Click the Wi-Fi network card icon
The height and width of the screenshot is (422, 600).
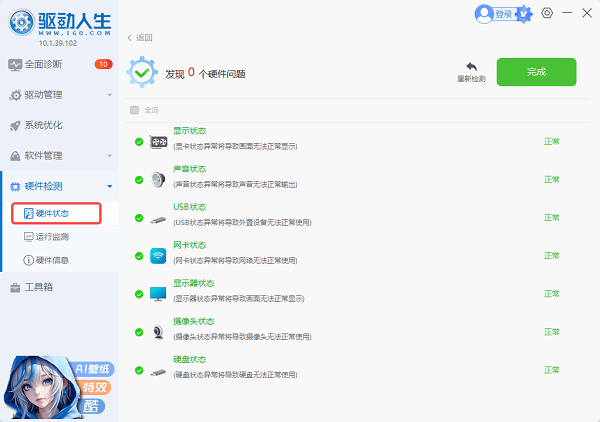tap(158, 256)
